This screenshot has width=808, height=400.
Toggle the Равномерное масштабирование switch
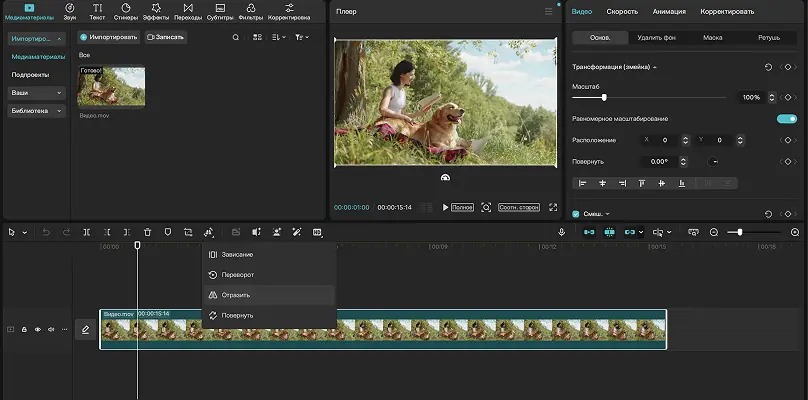[x=787, y=119]
